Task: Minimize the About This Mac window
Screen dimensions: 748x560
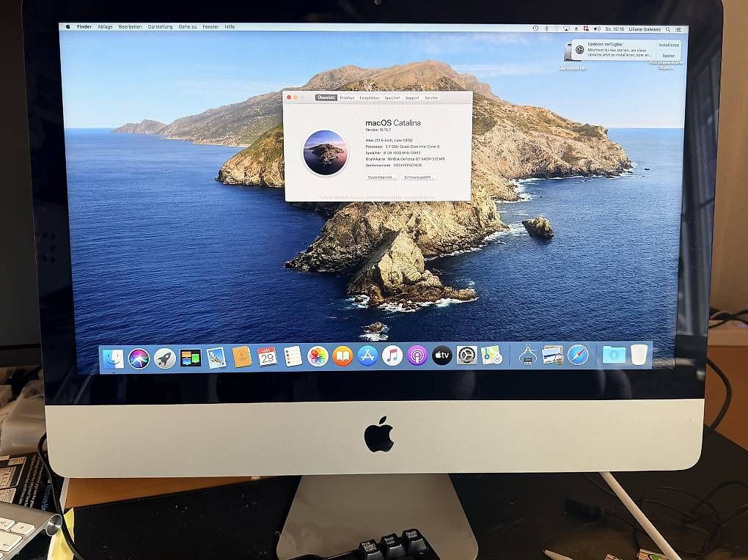Action: coord(296,97)
